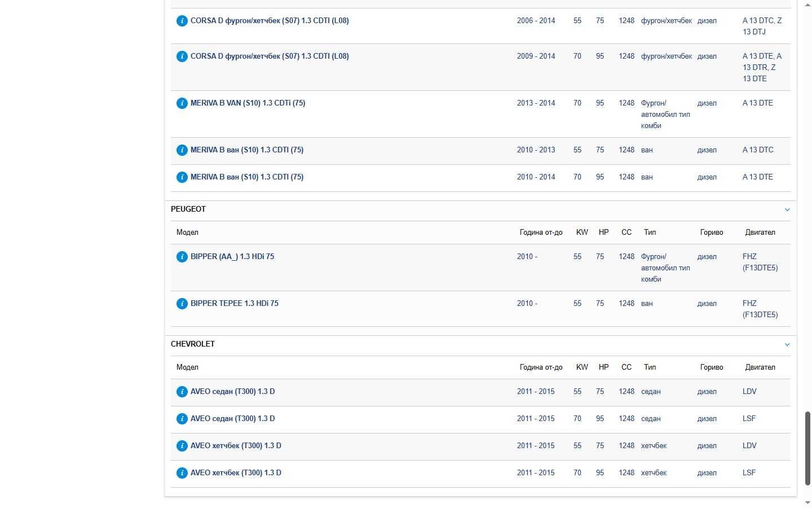Click 'LSF' engine in AVEO хетчбек row
Image resolution: width=812 pixels, height=508 pixels.
tap(749, 472)
